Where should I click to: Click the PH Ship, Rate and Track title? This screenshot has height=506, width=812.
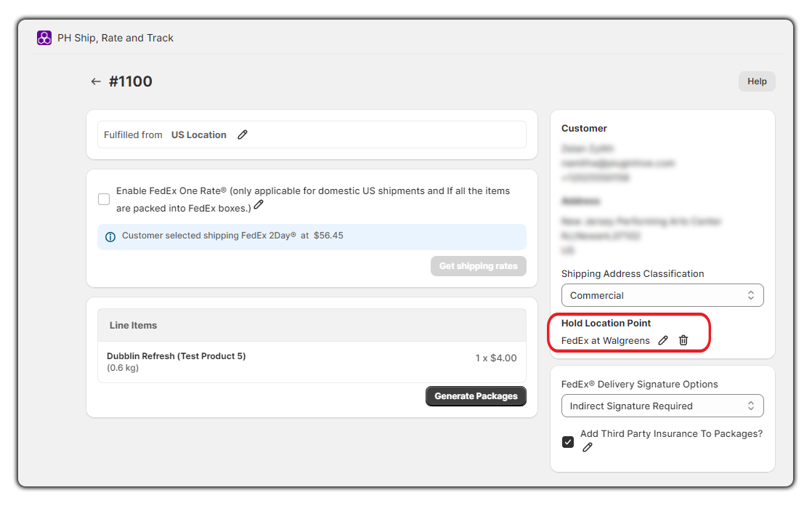coord(115,38)
